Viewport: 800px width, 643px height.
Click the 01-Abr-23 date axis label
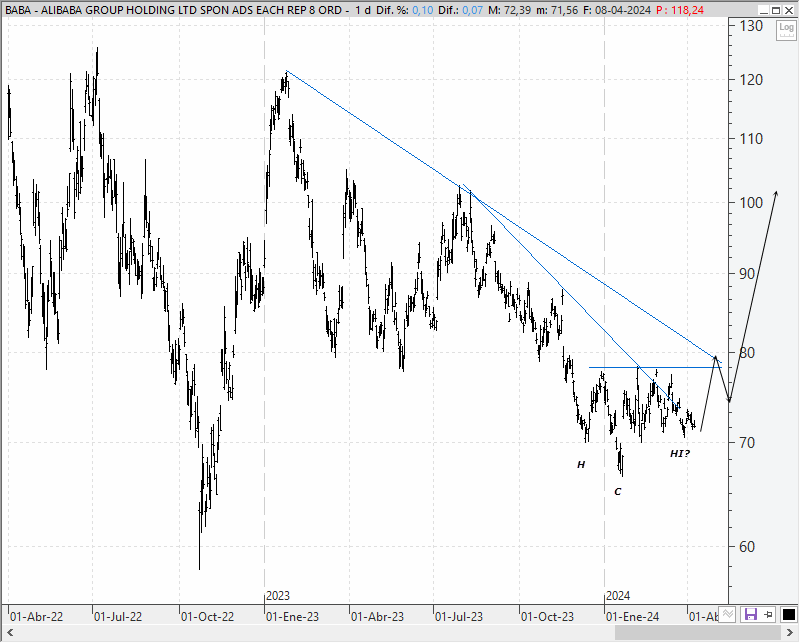[377, 616]
